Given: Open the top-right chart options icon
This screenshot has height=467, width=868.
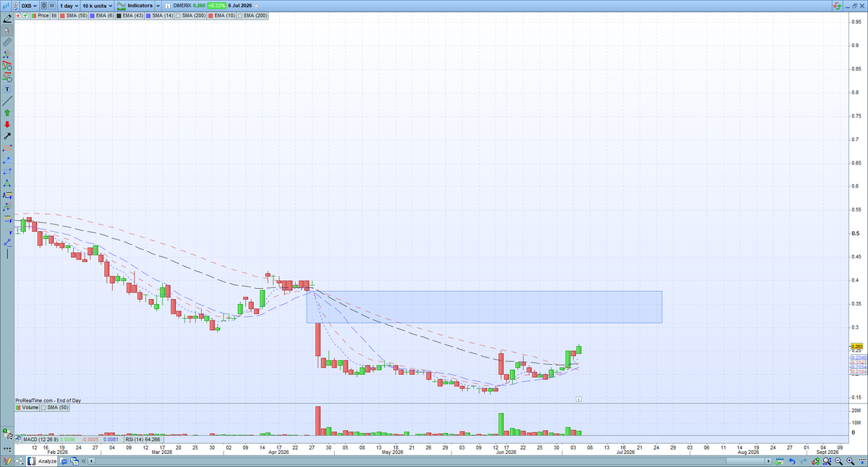Looking at the screenshot, I should point(838,6).
